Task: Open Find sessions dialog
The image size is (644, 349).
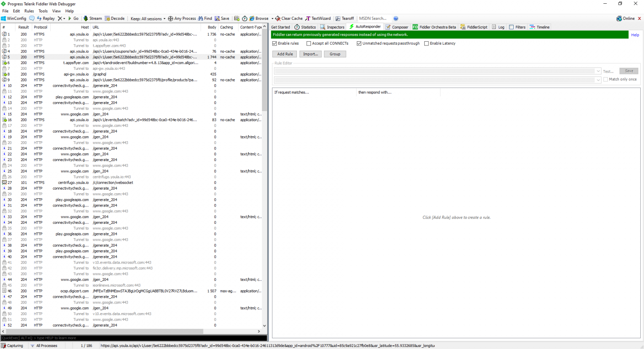Action: click(205, 19)
